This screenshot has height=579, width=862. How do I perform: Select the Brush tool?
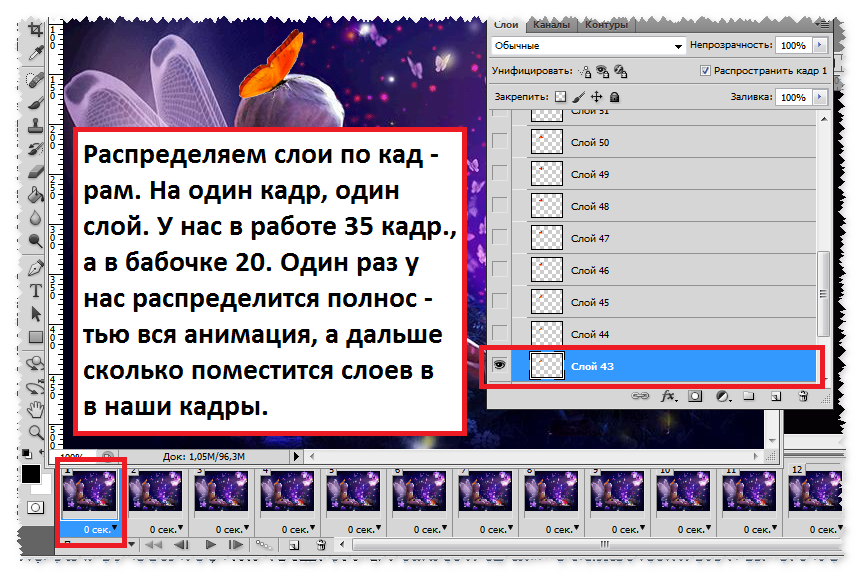[x=36, y=103]
